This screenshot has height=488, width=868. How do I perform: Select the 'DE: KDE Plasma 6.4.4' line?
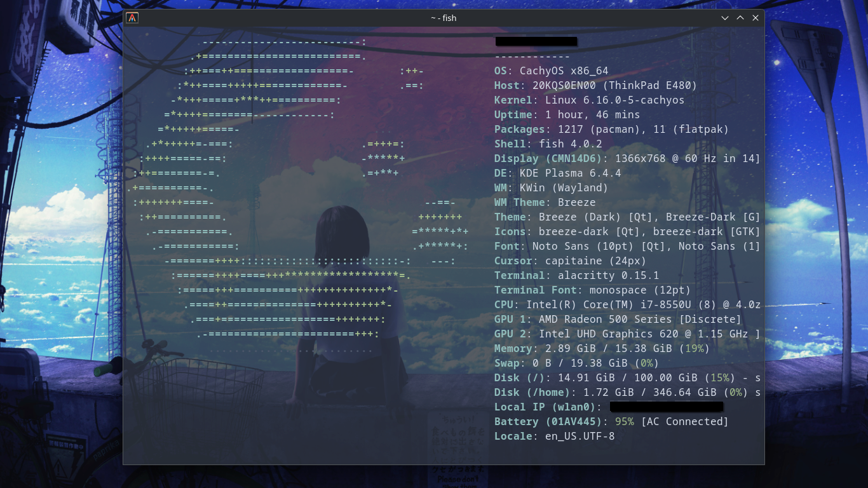pos(558,173)
